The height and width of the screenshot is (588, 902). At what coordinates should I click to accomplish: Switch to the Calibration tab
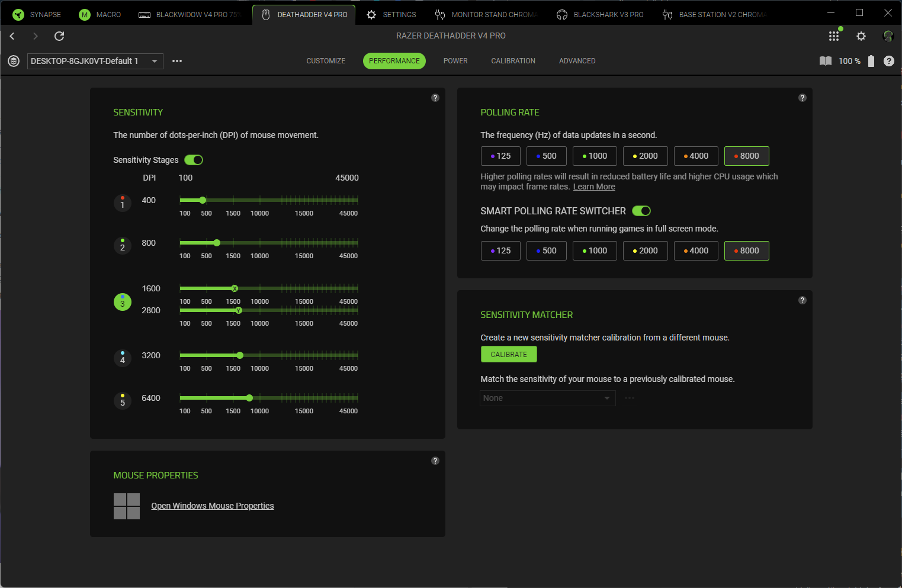[513, 61]
